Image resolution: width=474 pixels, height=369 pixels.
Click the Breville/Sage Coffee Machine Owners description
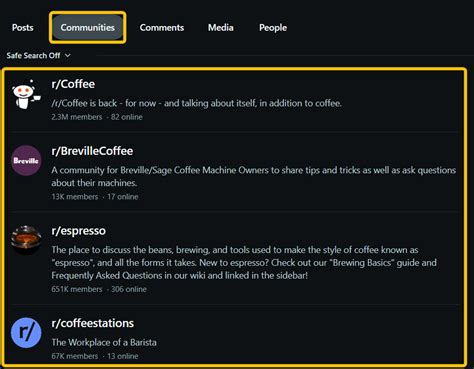[254, 176]
